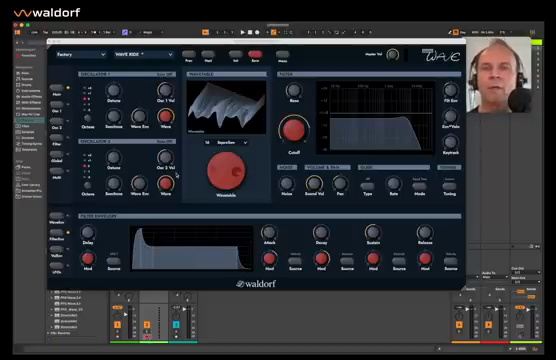Click the Pan knob
Image resolution: width=556 pixels, height=360 pixels.
pyautogui.click(x=340, y=183)
